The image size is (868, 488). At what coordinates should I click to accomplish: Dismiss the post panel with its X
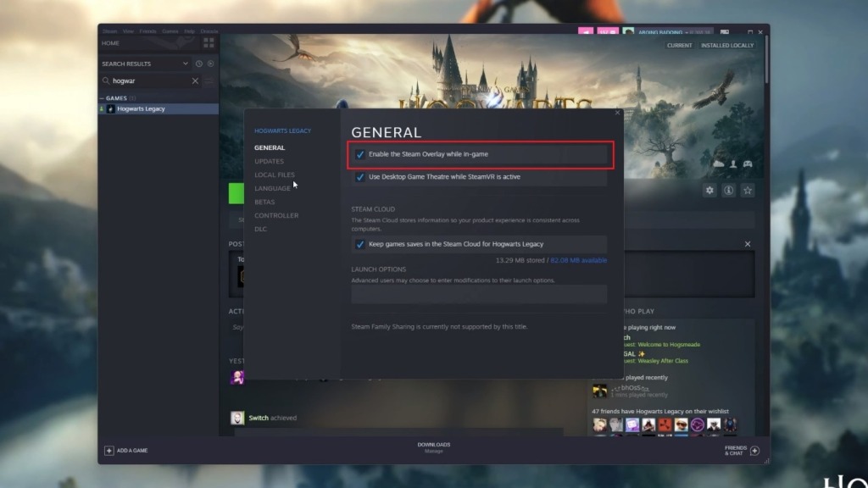click(x=748, y=244)
